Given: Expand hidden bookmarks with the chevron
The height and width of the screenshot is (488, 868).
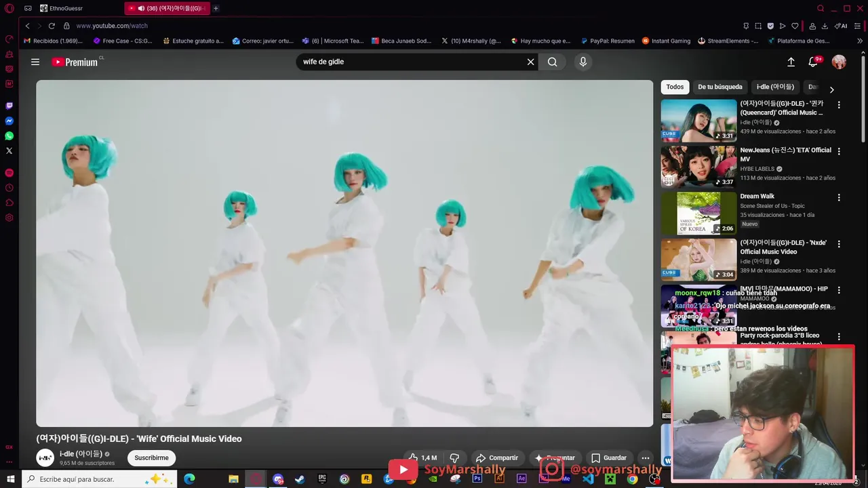Looking at the screenshot, I should click(x=860, y=41).
